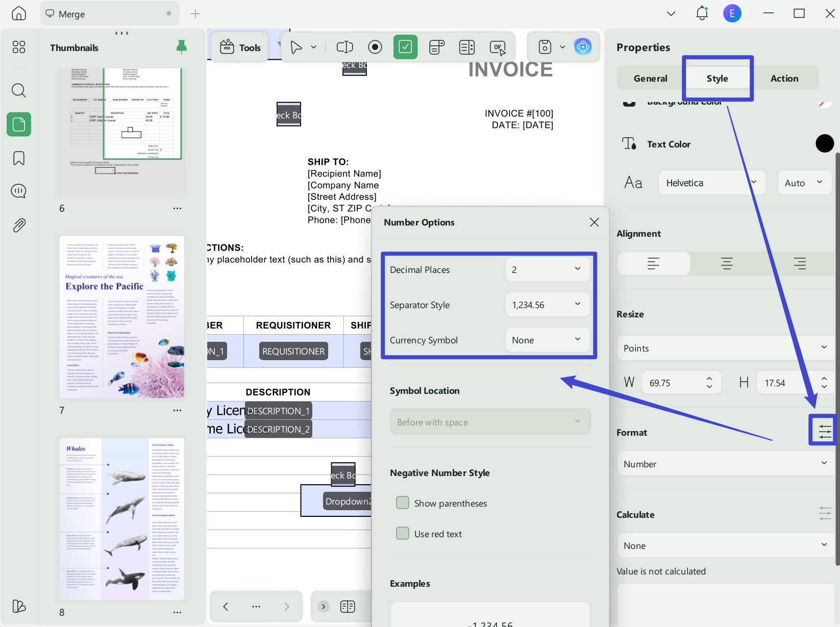This screenshot has width=840, height=627.
Task: Set alignment to center
Action: 727,263
